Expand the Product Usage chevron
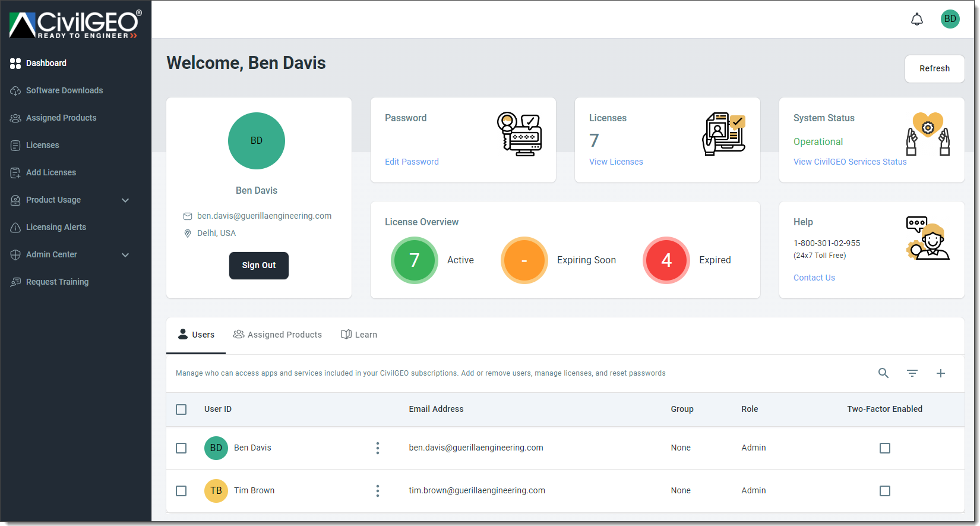Screen dimensions: 980x526 coord(125,200)
